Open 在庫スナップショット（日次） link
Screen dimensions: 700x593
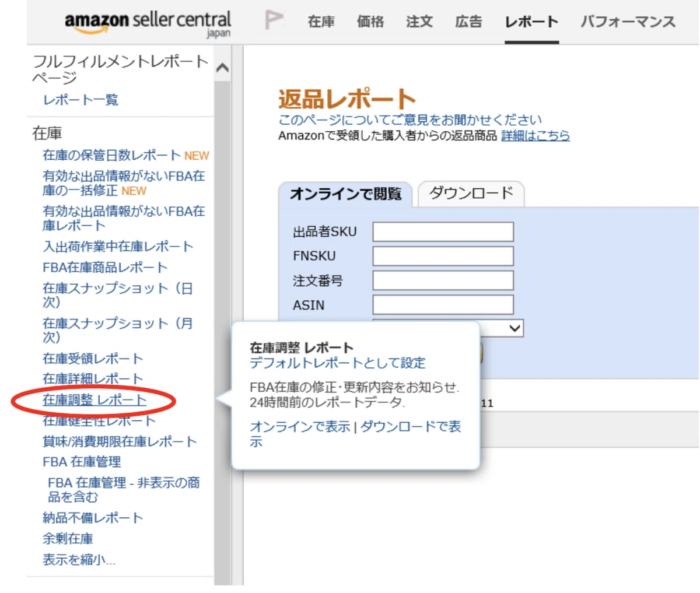point(118,295)
